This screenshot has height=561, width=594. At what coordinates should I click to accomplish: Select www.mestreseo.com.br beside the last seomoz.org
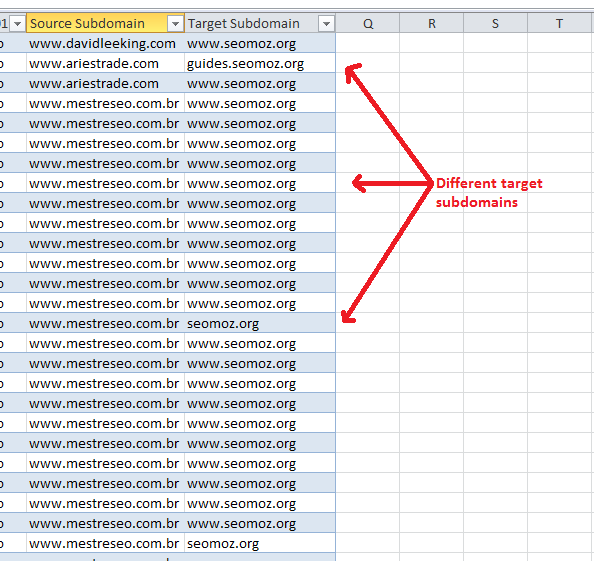[105, 544]
